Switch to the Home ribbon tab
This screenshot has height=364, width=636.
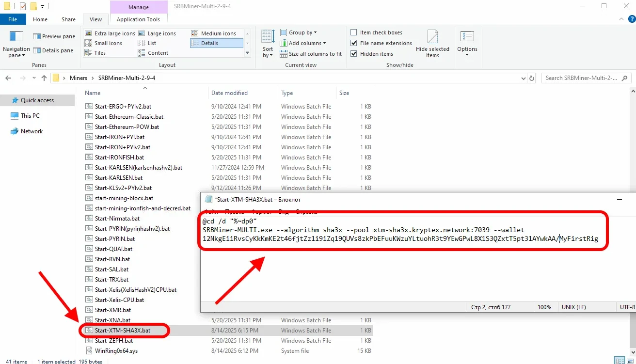point(40,19)
